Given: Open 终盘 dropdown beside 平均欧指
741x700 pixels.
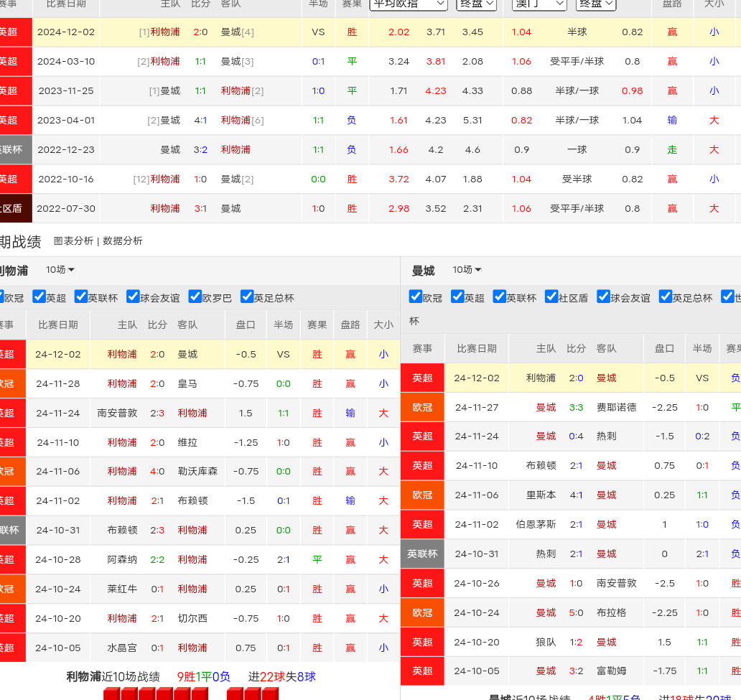Looking at the screenshot, I should 476,4.
